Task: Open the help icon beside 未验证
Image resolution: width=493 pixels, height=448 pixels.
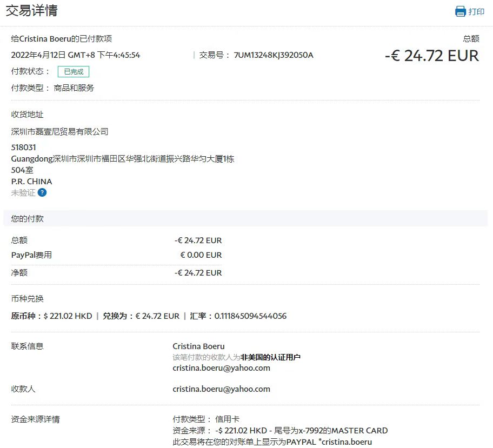Action: (x=42, y=192)
